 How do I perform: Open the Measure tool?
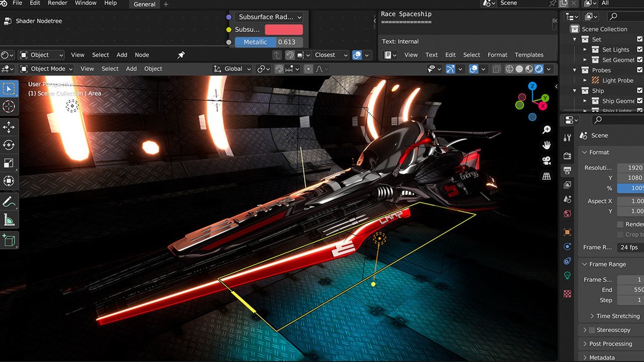coord(9,220)
